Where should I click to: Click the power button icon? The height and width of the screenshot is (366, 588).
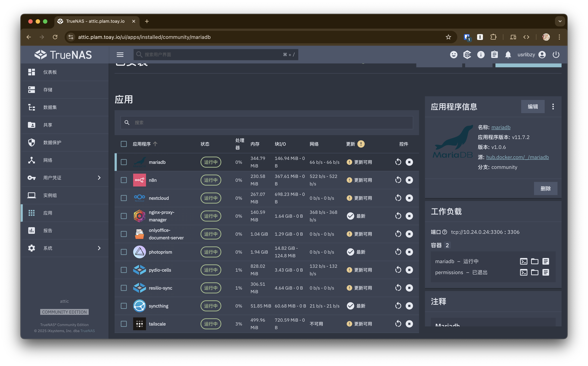[556, 55]
